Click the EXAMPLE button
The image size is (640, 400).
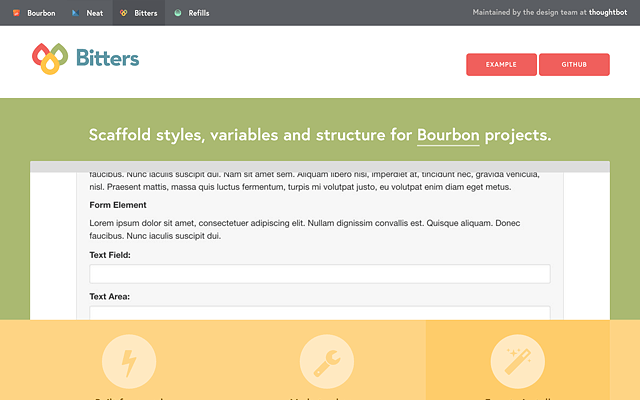(501, 64)
